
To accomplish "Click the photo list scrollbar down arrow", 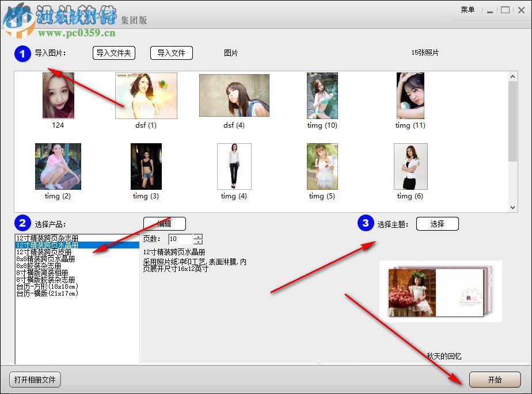I will coord(512,207).
